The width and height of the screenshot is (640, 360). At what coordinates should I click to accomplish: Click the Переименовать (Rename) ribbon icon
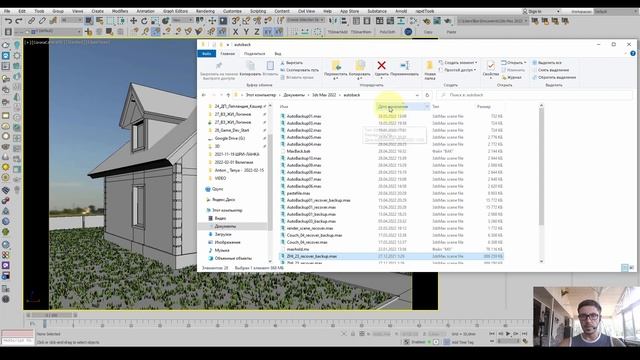click(x=404, y=65)
